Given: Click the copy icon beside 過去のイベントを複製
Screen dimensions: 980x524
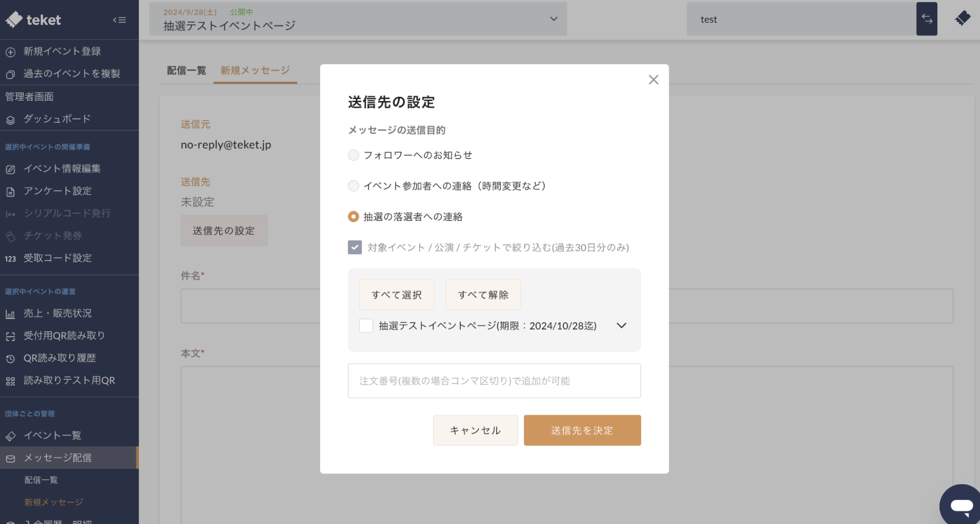Looking at the screenshot, I should 10,74.
